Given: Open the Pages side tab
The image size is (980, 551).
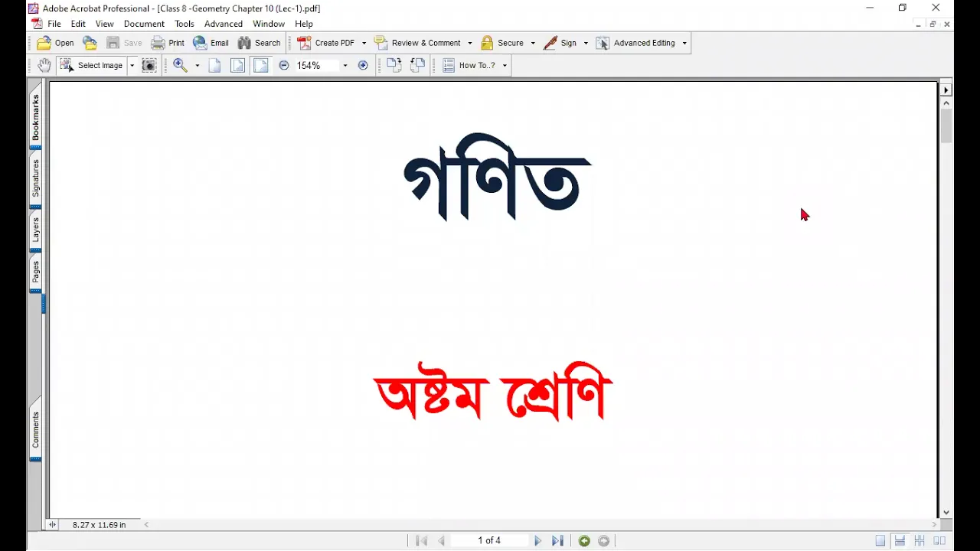Looking at the screenshot, I should 35,274.
